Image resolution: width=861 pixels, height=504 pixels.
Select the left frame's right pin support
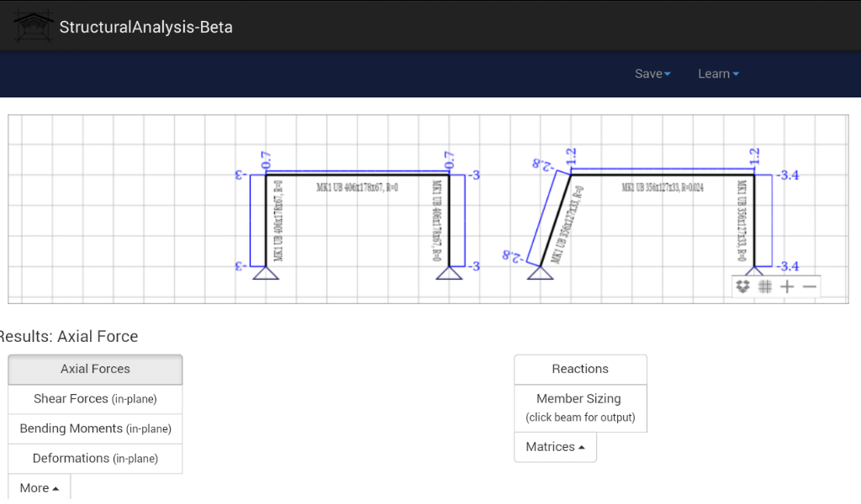point(449,273)
